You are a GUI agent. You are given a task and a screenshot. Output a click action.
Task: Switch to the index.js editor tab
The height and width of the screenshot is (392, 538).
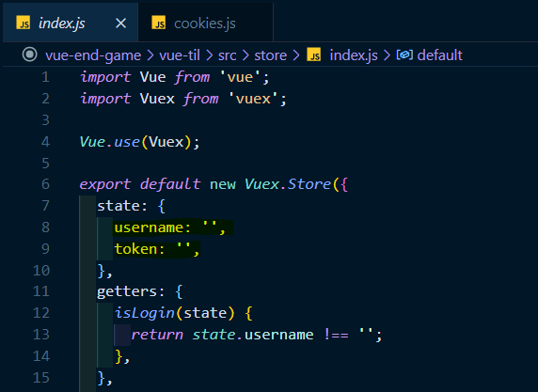(70, 23)
